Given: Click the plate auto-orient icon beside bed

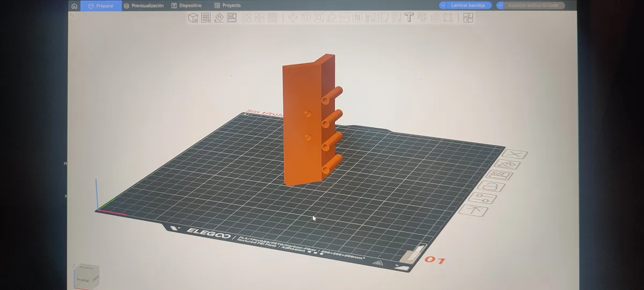Looking at the screenshot, I should [x=507, y=164].
